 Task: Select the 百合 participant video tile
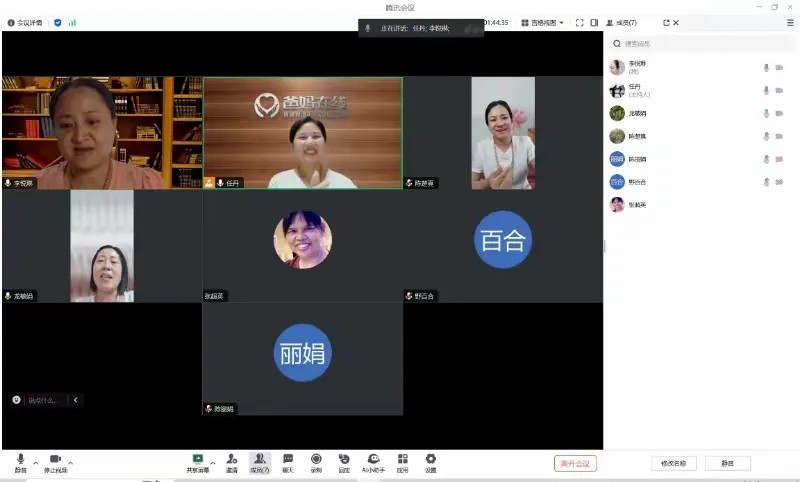[503, 240]
